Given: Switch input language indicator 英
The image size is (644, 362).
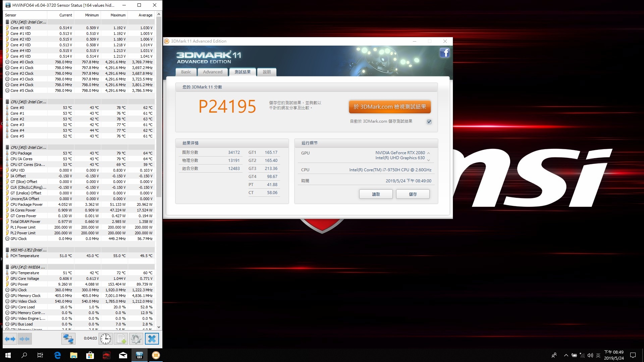Looking at the screenshot, I should point(598,355).
